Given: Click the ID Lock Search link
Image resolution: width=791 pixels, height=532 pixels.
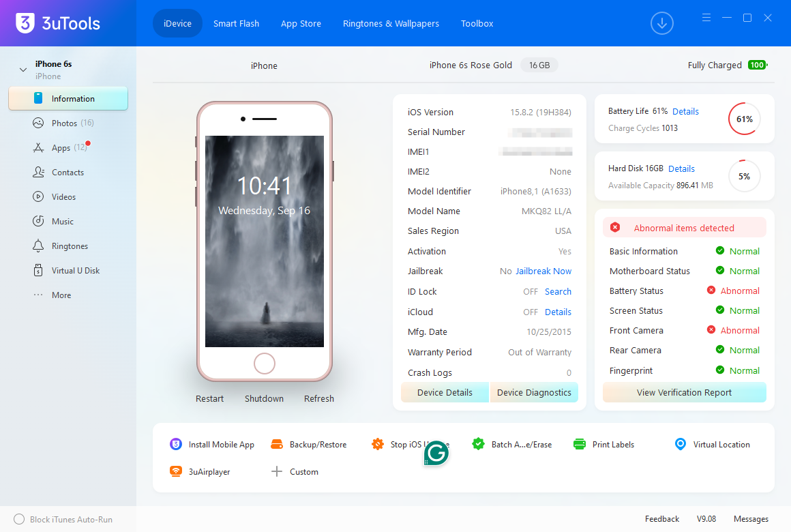Looking at the screenshot, I should click(x=558, y=291).
